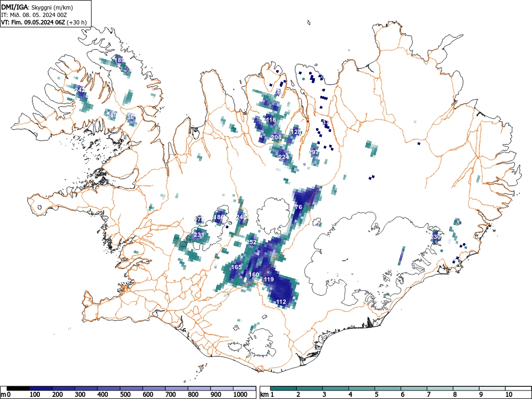Click the 208 visibility value label

pyautogui.click(x=276, y=137)
